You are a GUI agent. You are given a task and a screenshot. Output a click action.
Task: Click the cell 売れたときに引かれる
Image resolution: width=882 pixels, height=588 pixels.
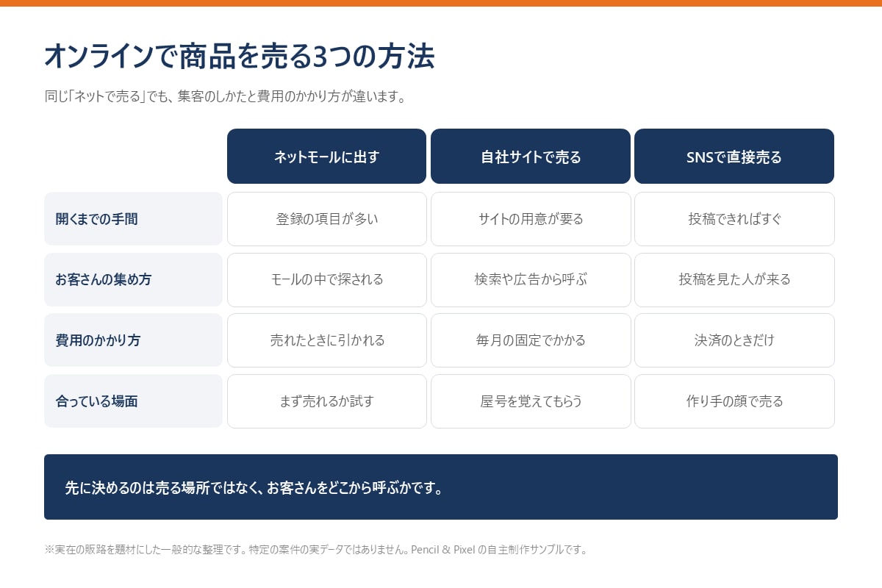tap(327, 340)
